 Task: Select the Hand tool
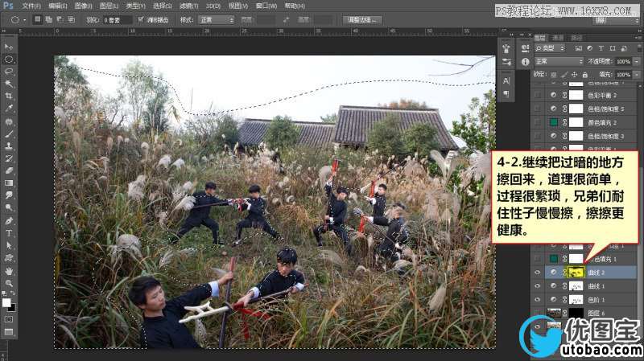coord(9,271)
